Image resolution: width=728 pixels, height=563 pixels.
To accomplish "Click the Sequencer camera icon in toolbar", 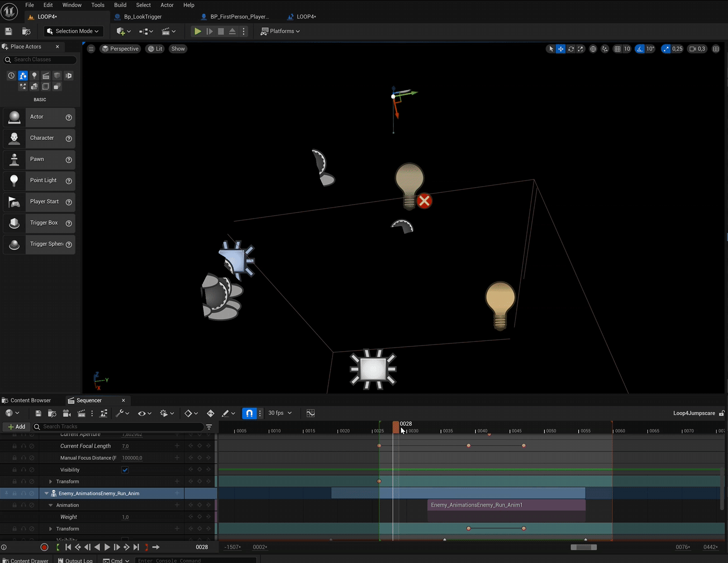I will 66,413.
